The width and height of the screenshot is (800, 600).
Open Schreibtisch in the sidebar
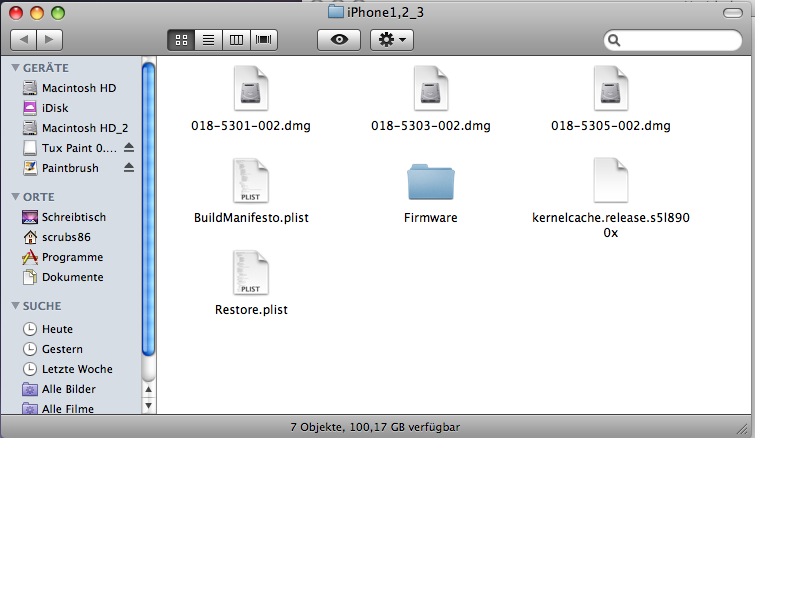[73, 217]
